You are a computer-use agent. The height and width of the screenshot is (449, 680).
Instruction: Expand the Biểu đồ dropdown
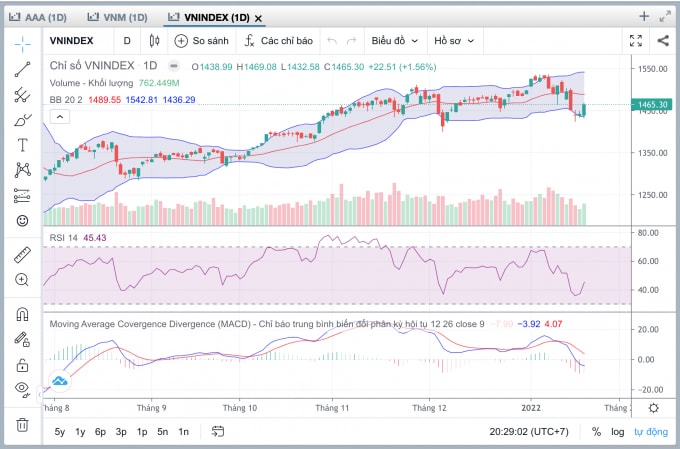[395, 41]
